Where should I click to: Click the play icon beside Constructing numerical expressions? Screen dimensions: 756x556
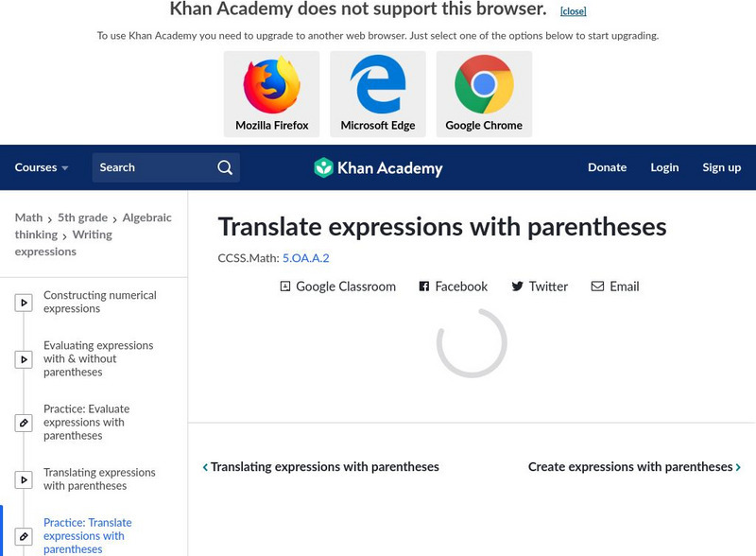[x=23, y=301]
